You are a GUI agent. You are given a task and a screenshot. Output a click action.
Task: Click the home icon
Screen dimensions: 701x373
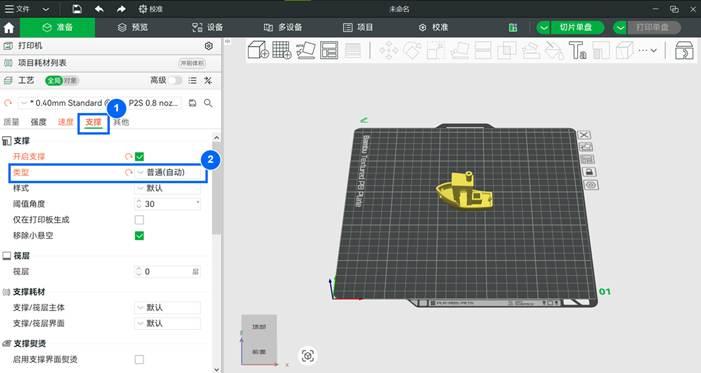9,28
